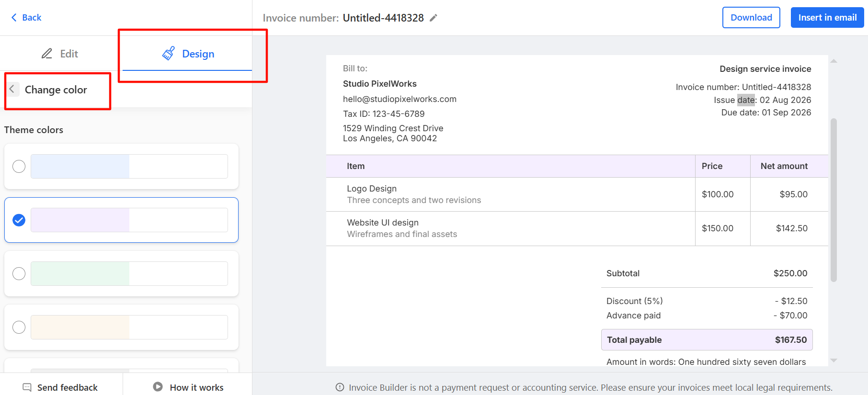Viewport: 868px width, 395px height.
Task: Select the checked purple theme radio button
Action: click(x=19, y=220)
